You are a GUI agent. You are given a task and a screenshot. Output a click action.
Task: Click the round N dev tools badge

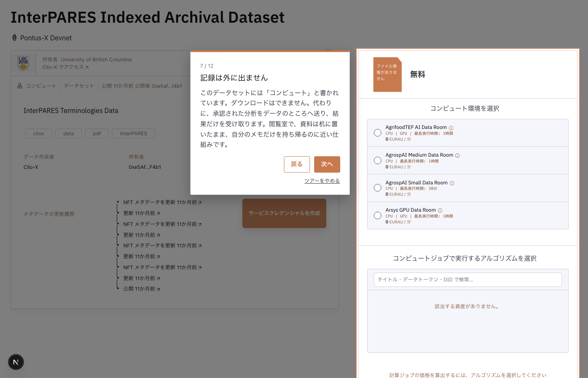(16, 362)
